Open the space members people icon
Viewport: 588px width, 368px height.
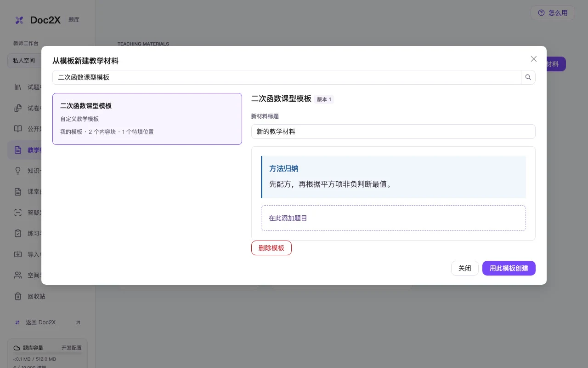click(18, 275)
